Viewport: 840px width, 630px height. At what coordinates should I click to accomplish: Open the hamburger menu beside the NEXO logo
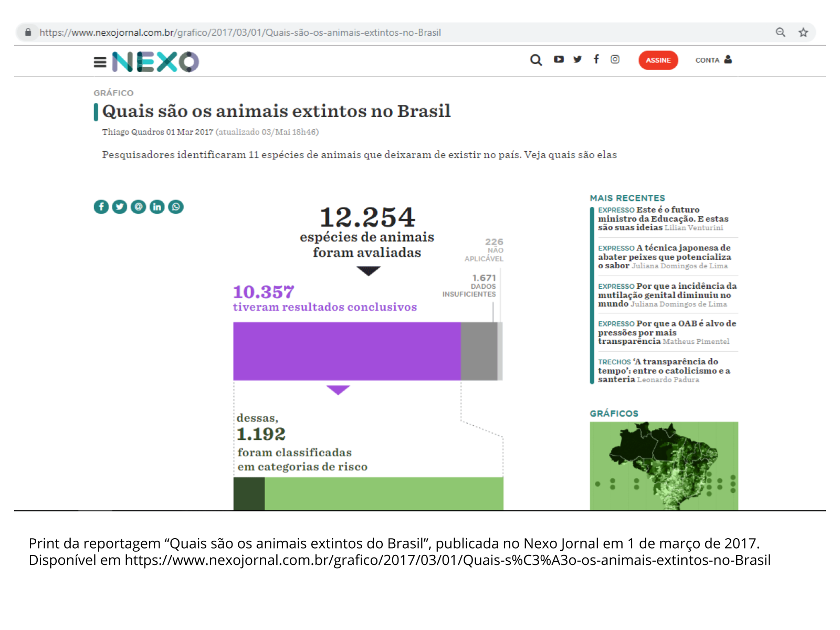100,62
